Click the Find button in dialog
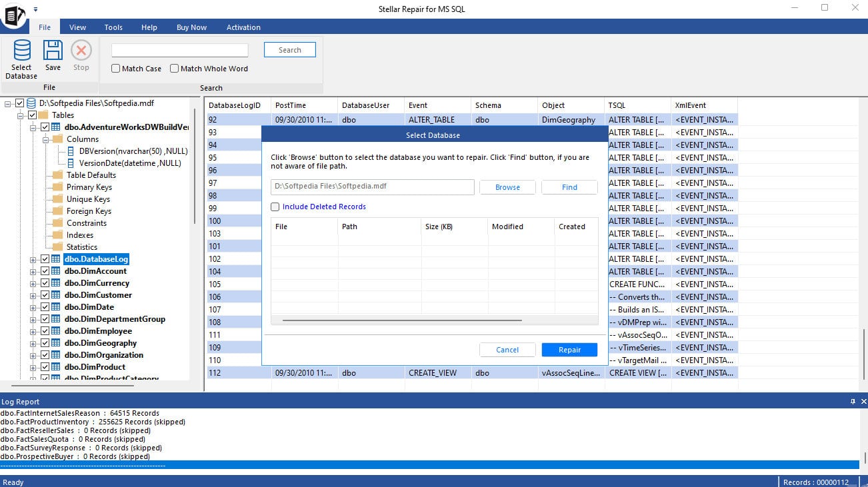 pyautogui.click(x=569, y=187)
